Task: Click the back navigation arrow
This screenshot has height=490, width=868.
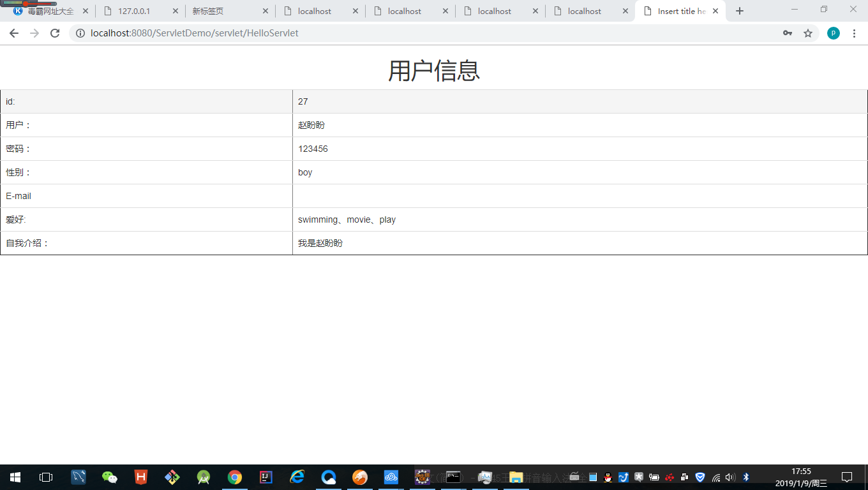Action: tap(14, 33)
